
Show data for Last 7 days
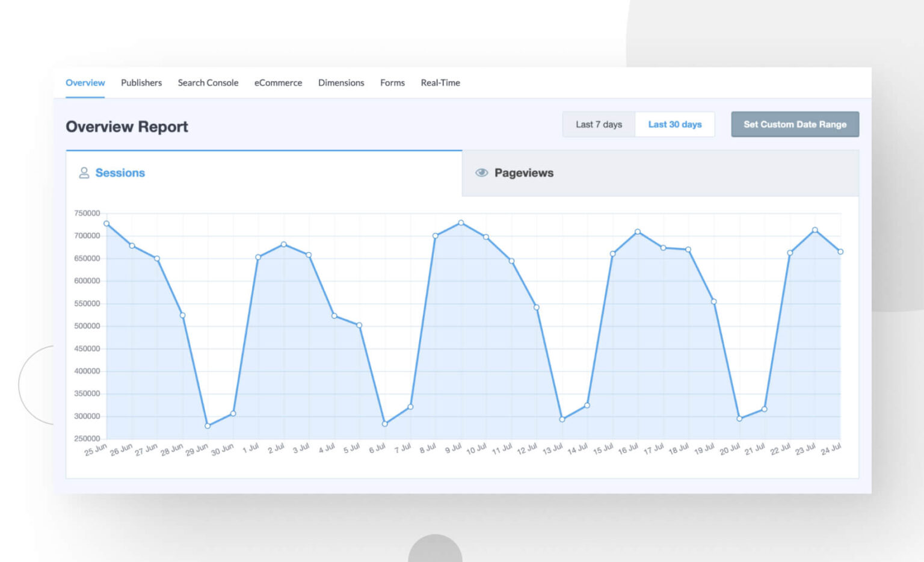tap(599, 124)
